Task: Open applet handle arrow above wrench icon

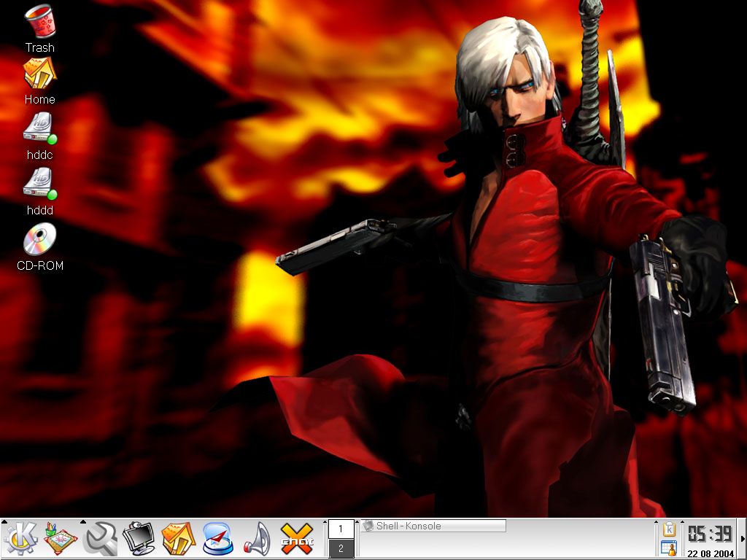Action: click(83, 522)
